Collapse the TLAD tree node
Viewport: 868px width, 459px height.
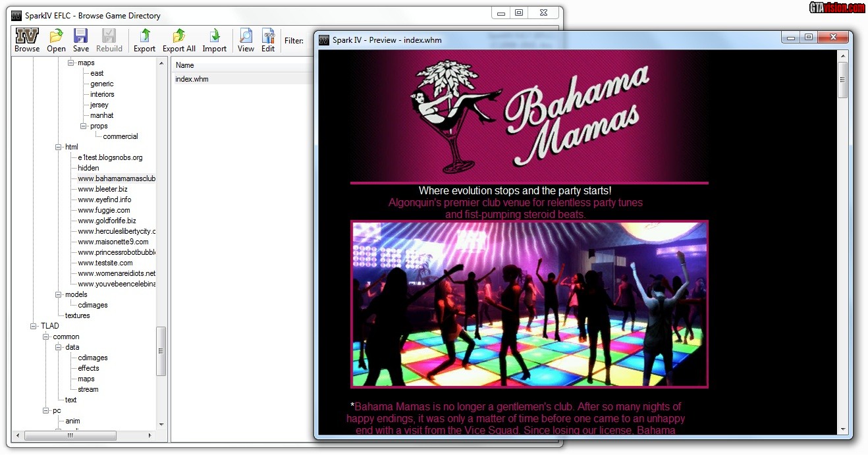(x=34, y=326)
